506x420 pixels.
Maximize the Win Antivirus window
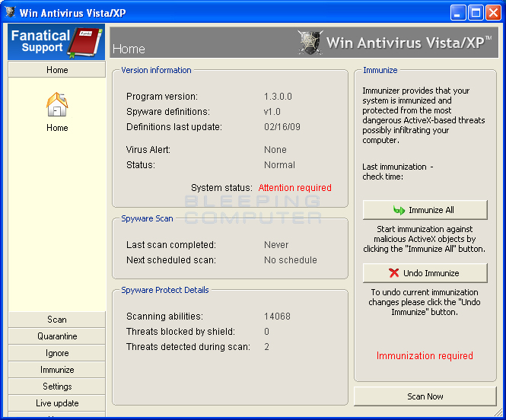(x=476, y=13)
